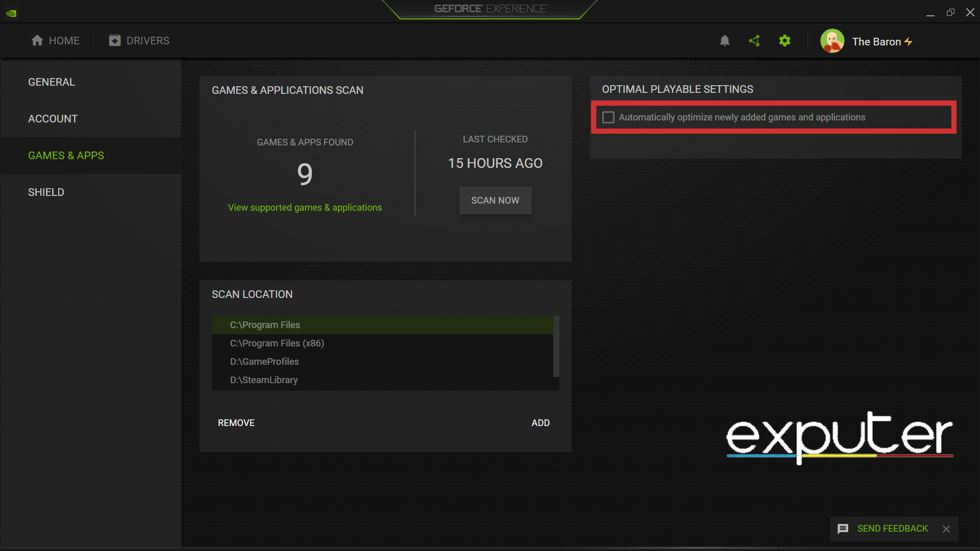This screenshot has width=980, height=551.
Task: Click ADD to add scan location
Action: coord(541,422)
